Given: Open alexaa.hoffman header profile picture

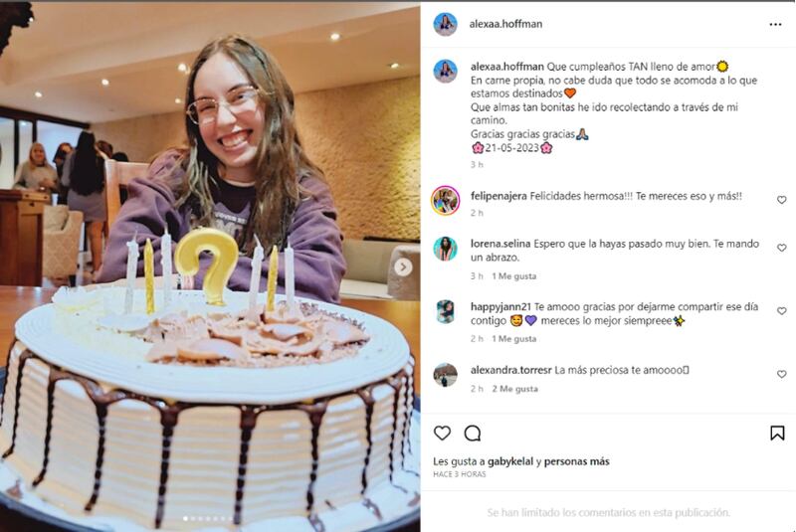Looking at the screenshot, I should 445,24.
